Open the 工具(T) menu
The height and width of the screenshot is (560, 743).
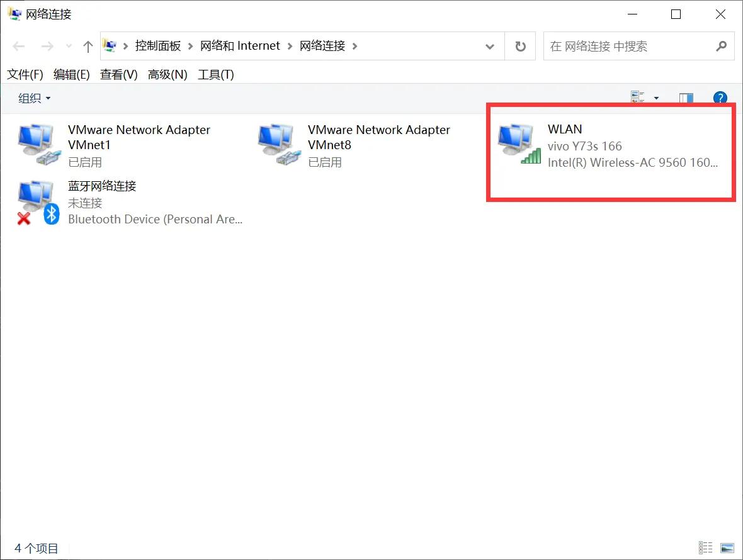coord(215,74)
